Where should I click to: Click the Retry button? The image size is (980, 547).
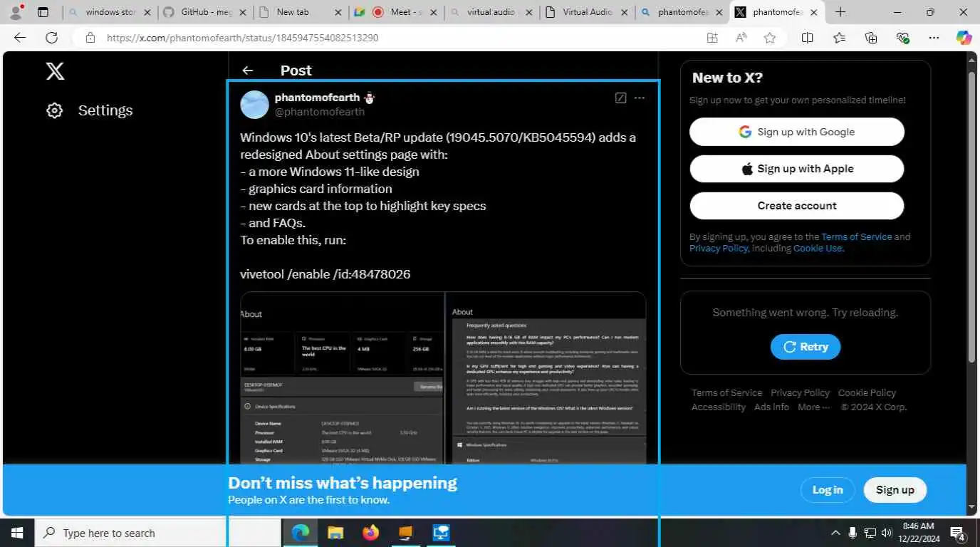click(x=806, y=347)
